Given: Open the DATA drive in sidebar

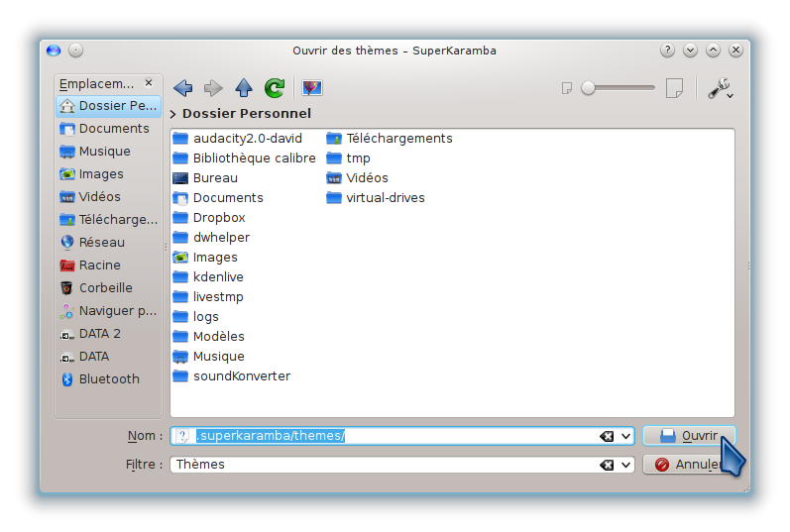Looking at the screenshot, I should point(108,357).
